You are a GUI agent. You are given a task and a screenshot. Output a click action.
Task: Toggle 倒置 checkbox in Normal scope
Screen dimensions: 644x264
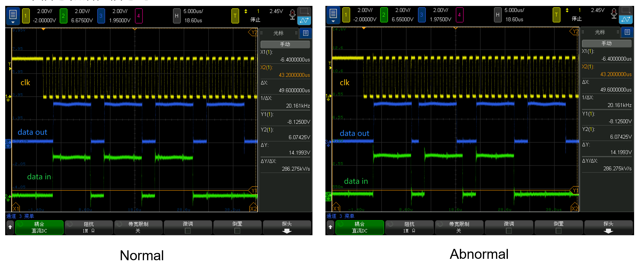coord(237,230)
